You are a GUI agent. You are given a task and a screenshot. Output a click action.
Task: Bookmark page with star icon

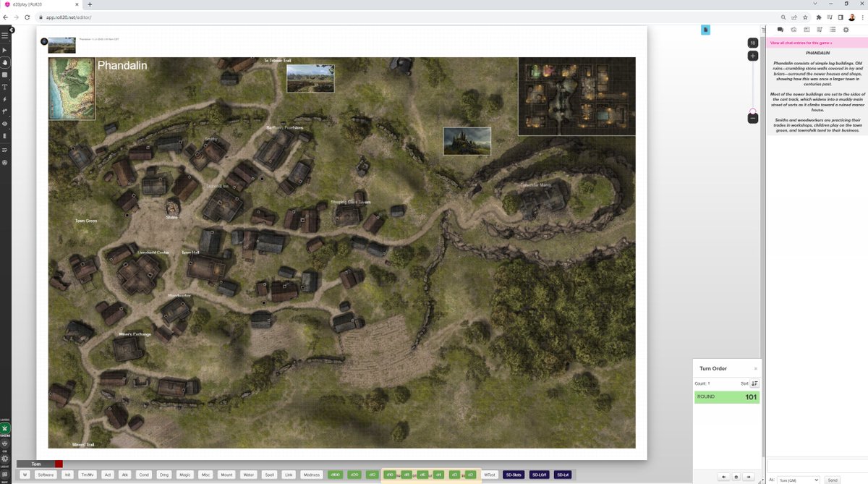(x=805, y=17)
